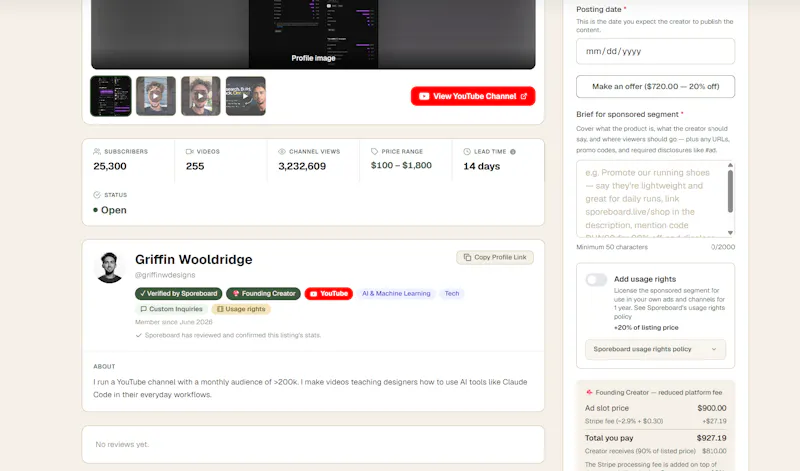Select the first dark screenshot thumbnail

pos(111,96)
